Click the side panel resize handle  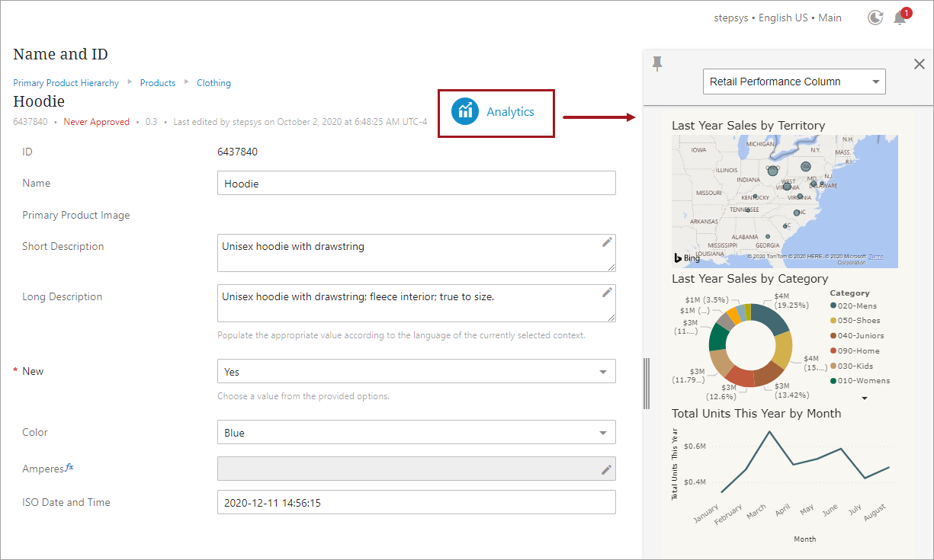click(647, 383)
